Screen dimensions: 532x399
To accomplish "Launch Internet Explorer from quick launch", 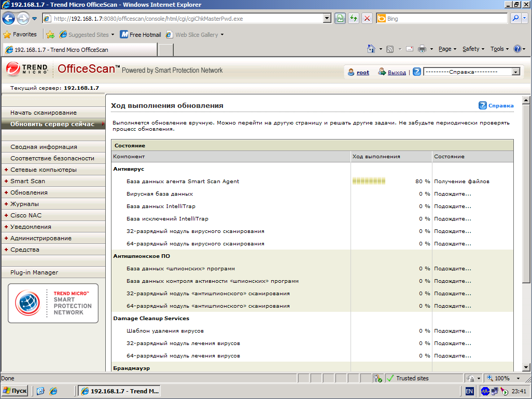I will click(53, 391).
